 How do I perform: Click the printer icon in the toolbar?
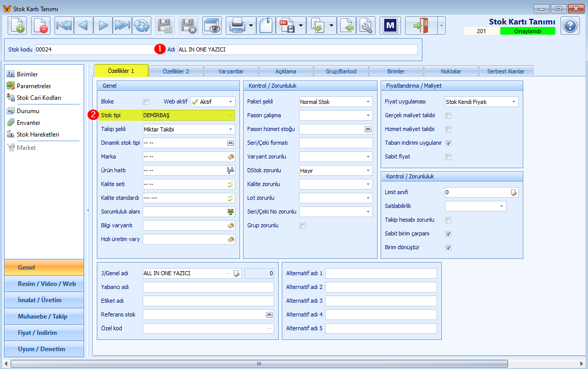(x=237, y=25)
